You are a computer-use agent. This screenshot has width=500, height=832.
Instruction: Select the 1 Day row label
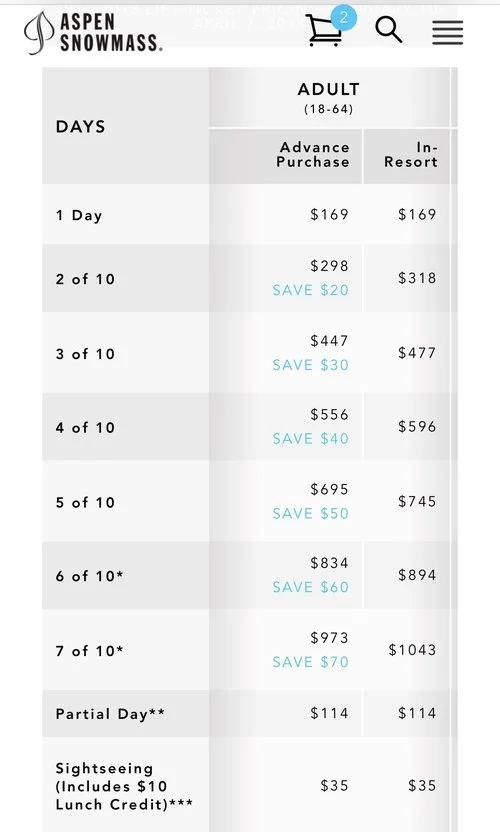coord(79,215)
